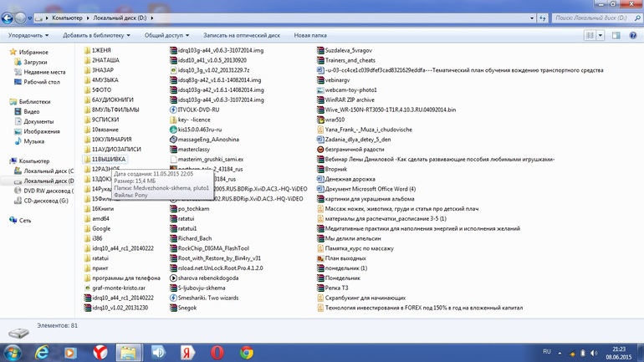Select the ITVOLK-DVD-RU file icon

pyautogui.click(x=173, y=110)
